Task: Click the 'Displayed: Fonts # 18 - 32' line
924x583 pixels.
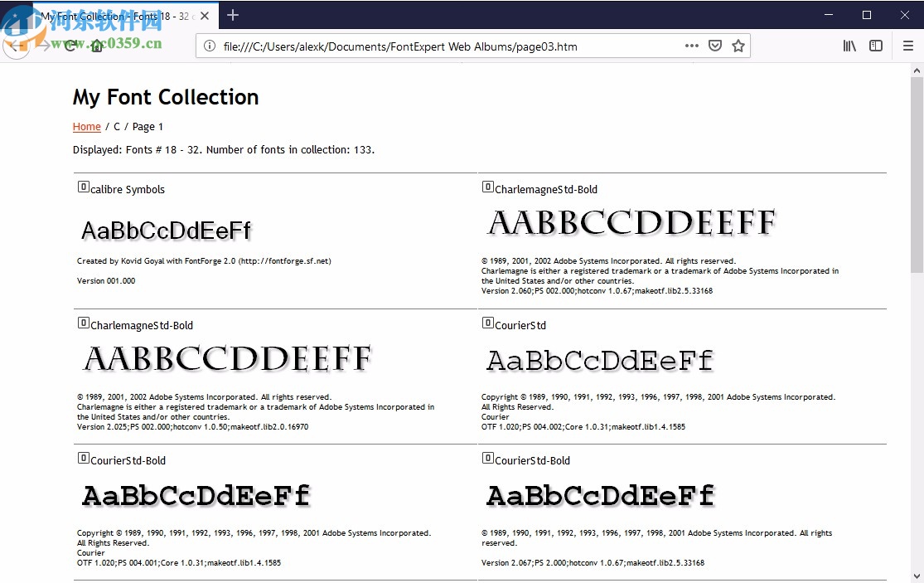Action: coord(224,150)
